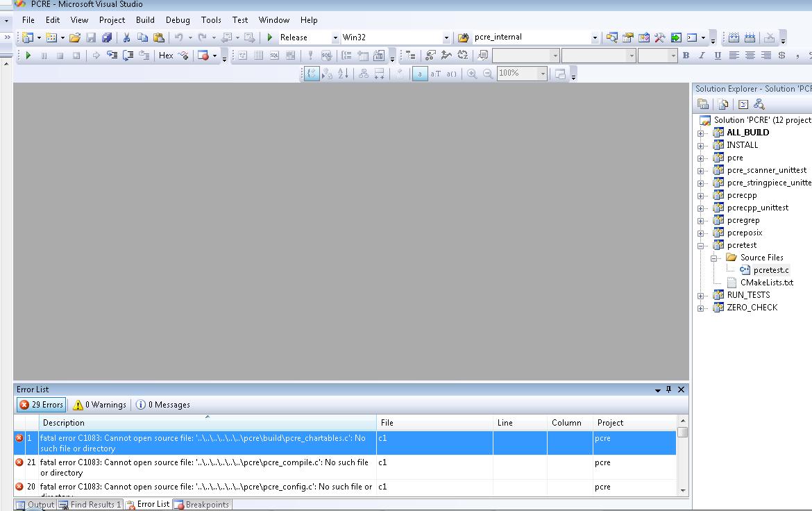This screenshot has height=511, width=812.
Task: Expand the ZERO_CHECK project node
Action: (x=701, y=308)
